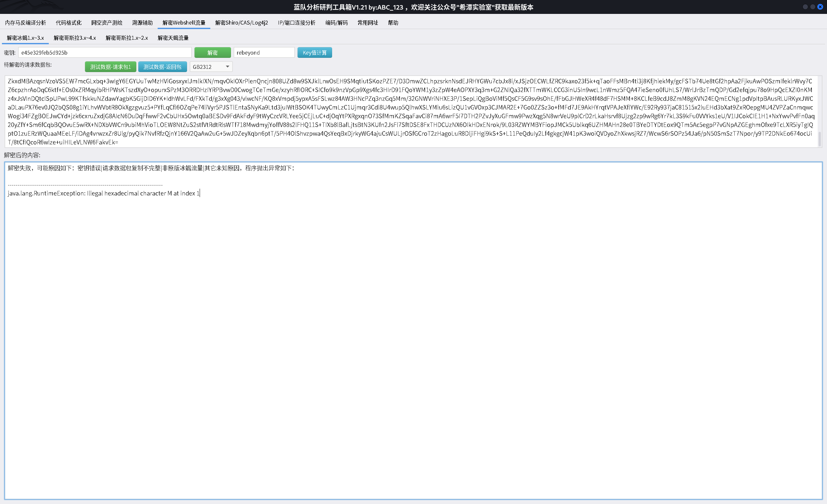The image size is (827, 504).
Task: Open the GB2312 encoding dropdown
Action: tap(211, 67)
